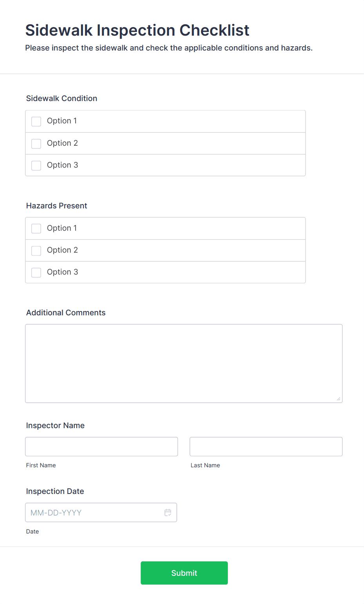Screen dimensions: 364x604
Task: Tick Option 2 under Sidewalk Condition
Action: (36, 144)
